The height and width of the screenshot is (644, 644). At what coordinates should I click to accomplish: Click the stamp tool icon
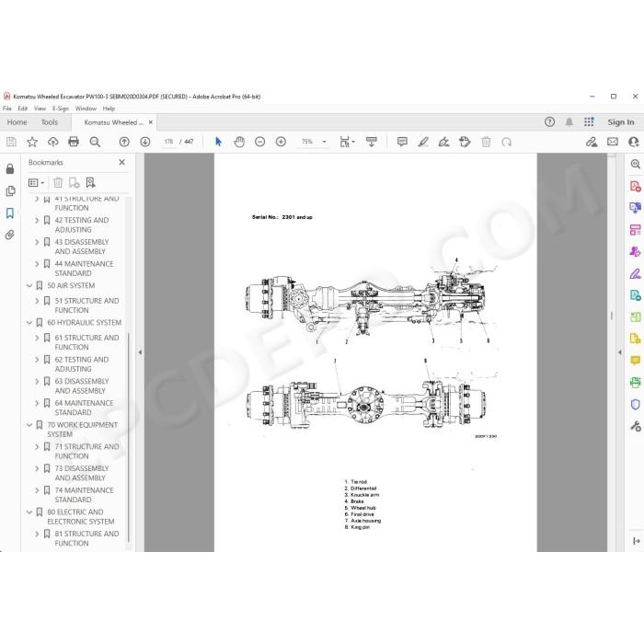[x=465, y=142]
